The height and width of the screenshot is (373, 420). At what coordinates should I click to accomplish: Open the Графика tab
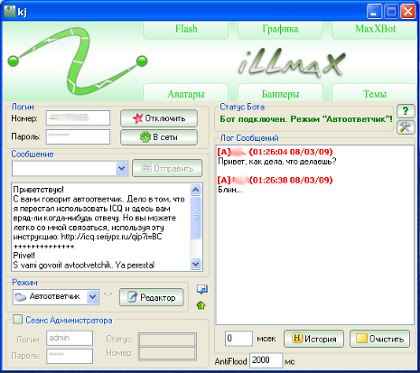click(x=280, y=29)
